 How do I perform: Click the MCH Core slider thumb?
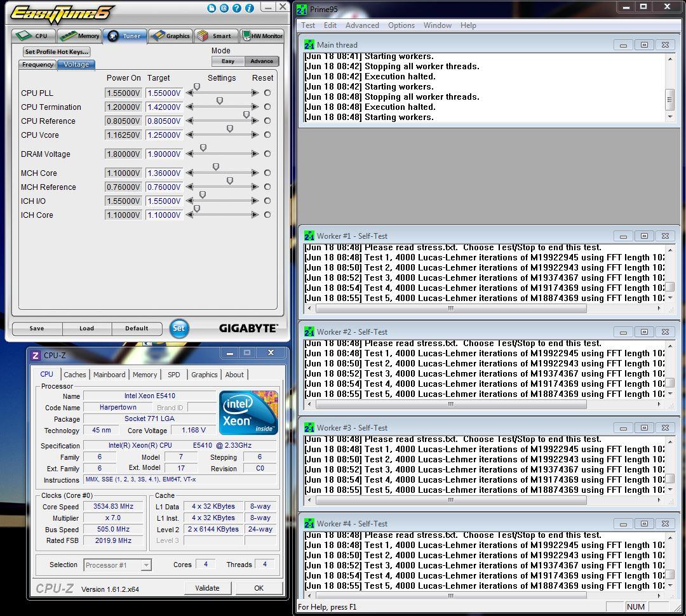pos(216,166)
